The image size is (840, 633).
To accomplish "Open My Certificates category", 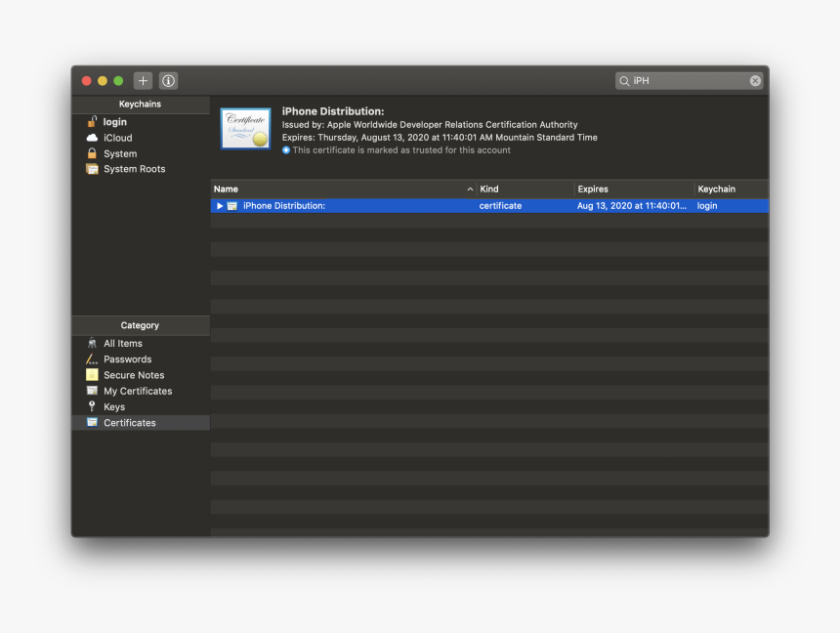I will [138, 391].
